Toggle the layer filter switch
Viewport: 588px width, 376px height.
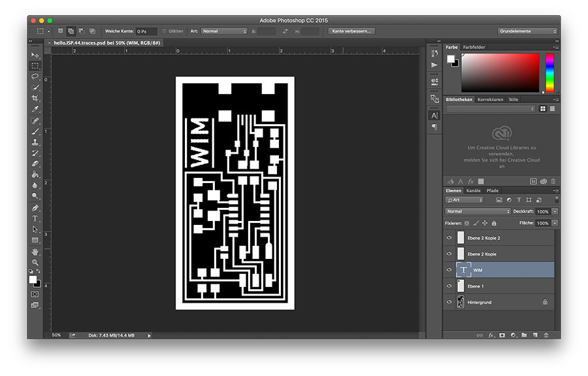click(557, 199)
